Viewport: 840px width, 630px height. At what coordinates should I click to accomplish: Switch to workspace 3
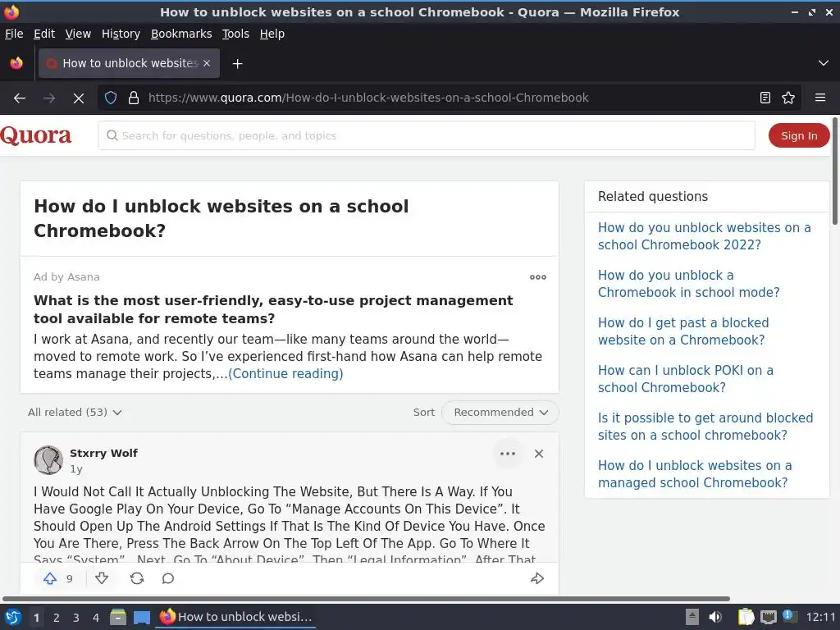[76, 618]
